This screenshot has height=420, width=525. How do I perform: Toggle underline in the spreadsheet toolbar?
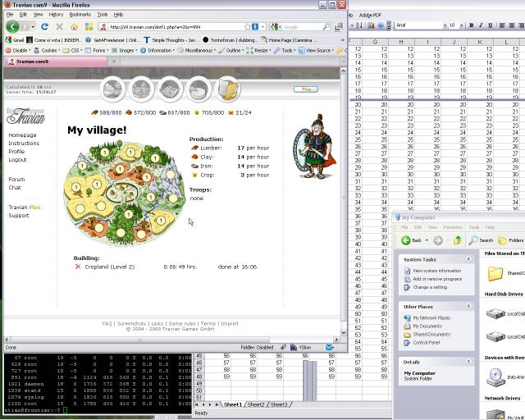tap(491, 25)
